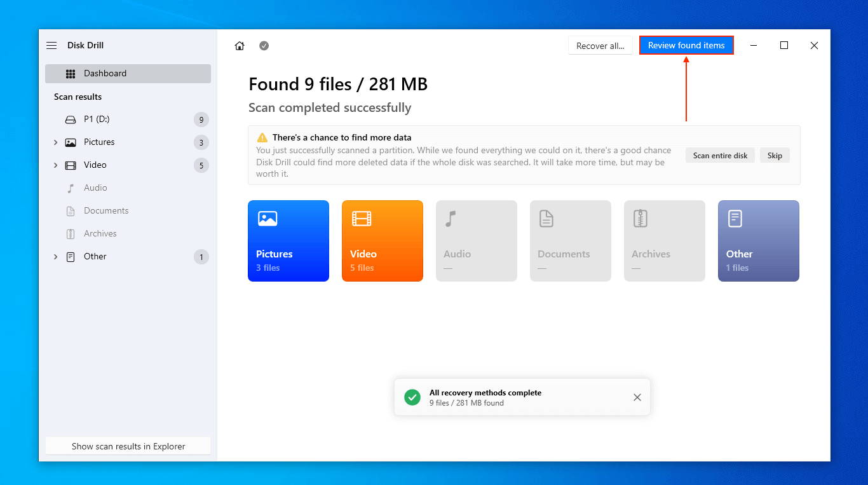
Task: Click Scan entire disk button
Action: point(720,155)
